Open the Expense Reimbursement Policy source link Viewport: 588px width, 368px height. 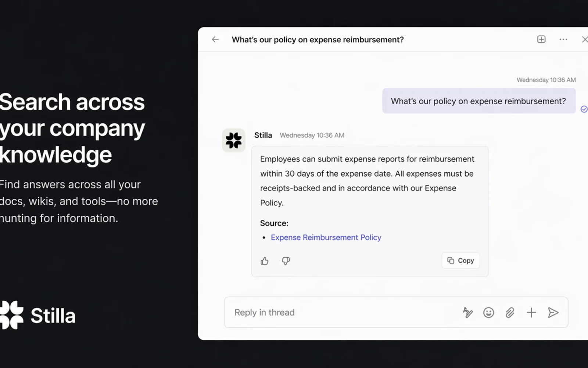tap(326, 237)
